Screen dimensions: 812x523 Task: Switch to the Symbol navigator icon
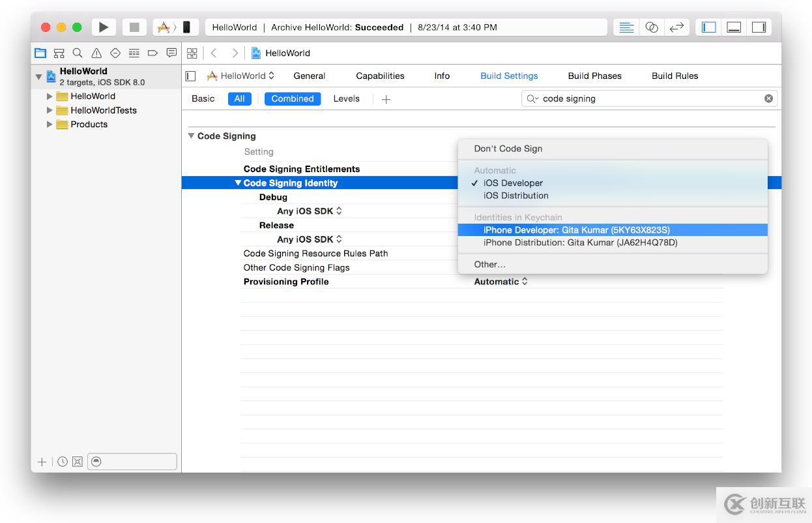[59, 53]
